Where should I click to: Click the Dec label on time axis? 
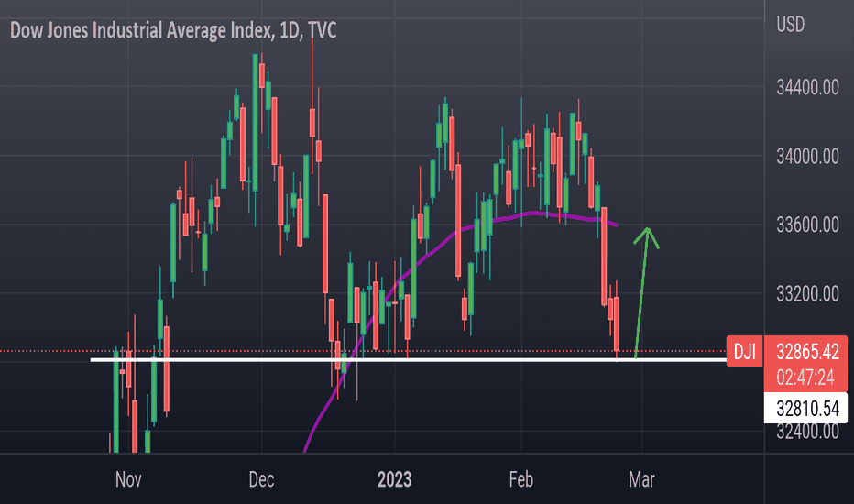click(x=261, y=479)
